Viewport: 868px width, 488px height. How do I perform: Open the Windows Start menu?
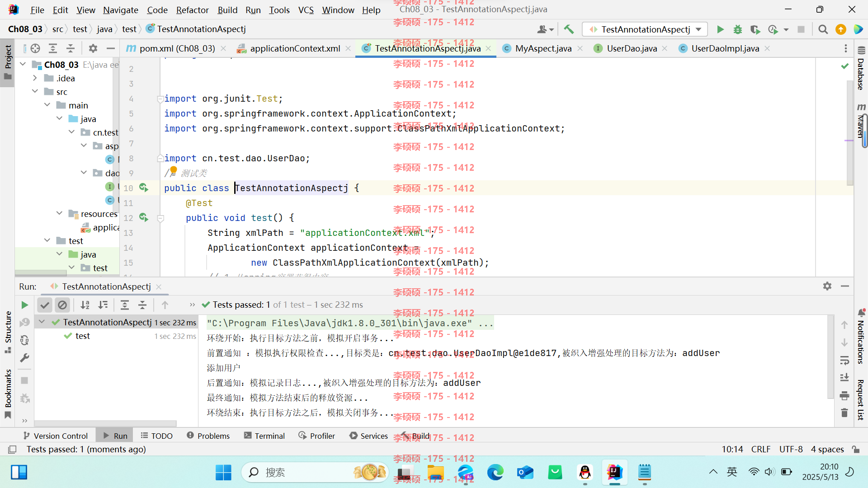point(223,472)
